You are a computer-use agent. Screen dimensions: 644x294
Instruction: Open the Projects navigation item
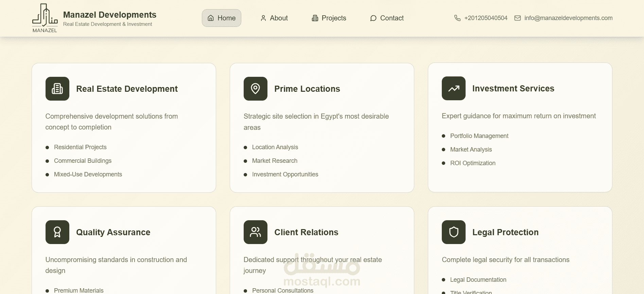coord(329,18)
